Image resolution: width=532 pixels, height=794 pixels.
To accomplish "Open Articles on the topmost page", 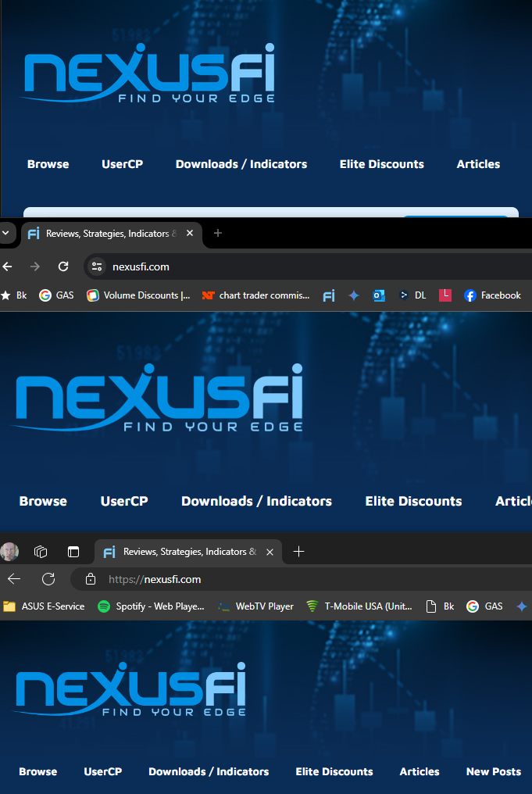I will point(478,164).
